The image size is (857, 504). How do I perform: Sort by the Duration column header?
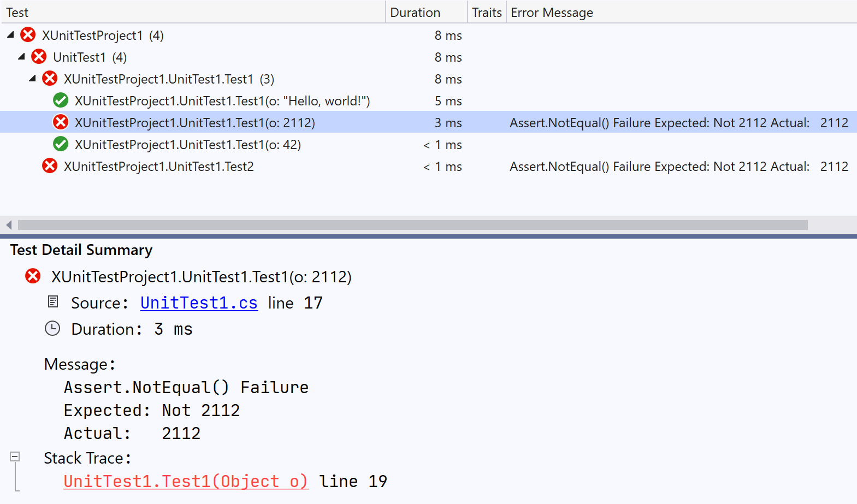point(427,12)
